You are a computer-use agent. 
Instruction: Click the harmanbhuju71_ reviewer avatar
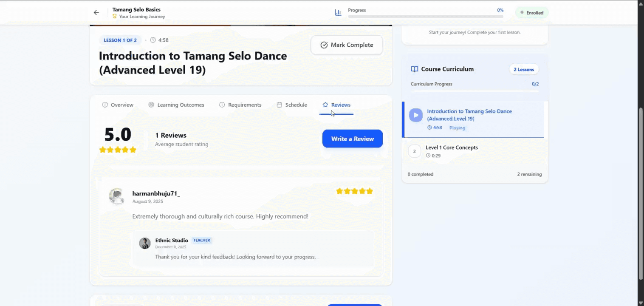tap(117, 196)
